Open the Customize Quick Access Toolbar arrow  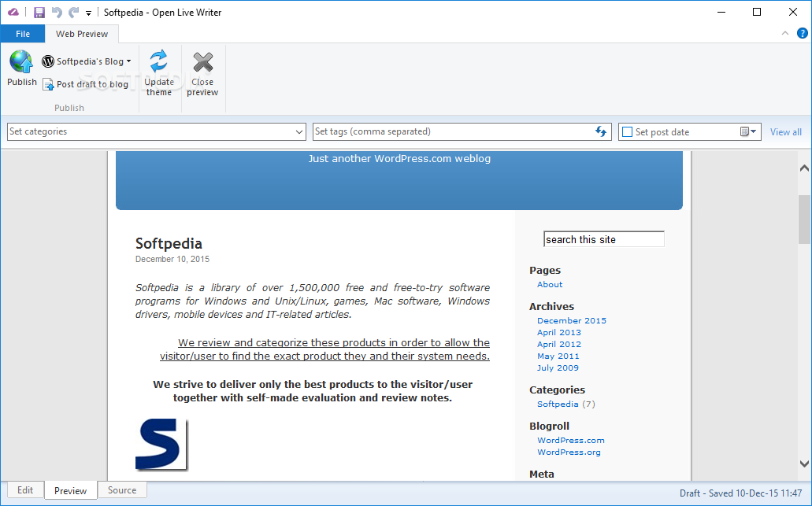(x=88, y=13)
